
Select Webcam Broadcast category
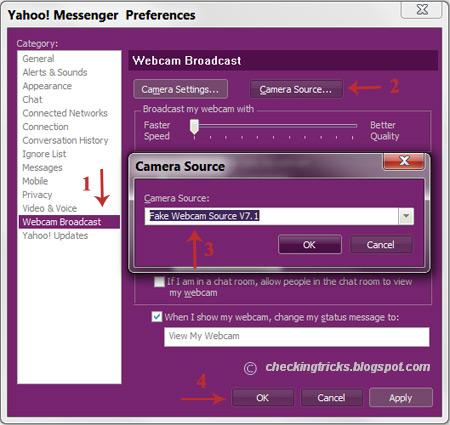coord(69,222)
